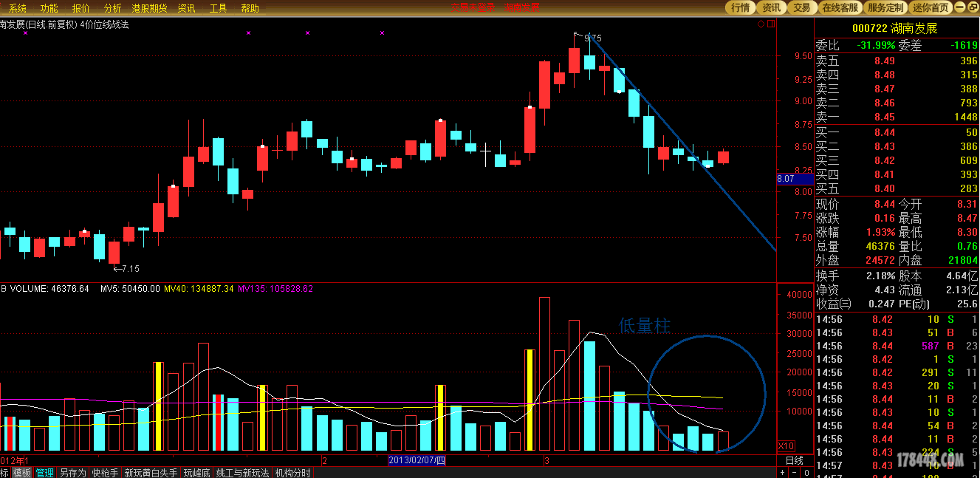This screenshot has width=980, height=478.
Task: Switch to the 玩峰底 template tab
Action: click(197, 473)
